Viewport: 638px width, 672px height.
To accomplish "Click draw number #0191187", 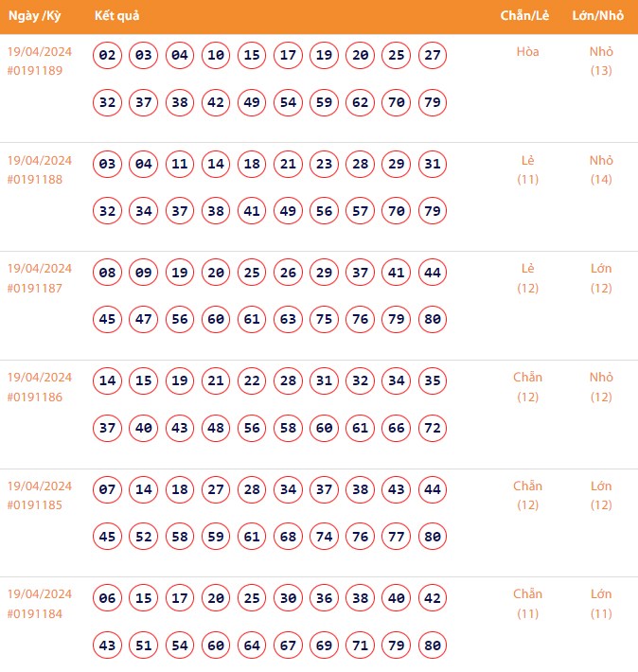I will [35, 288].
